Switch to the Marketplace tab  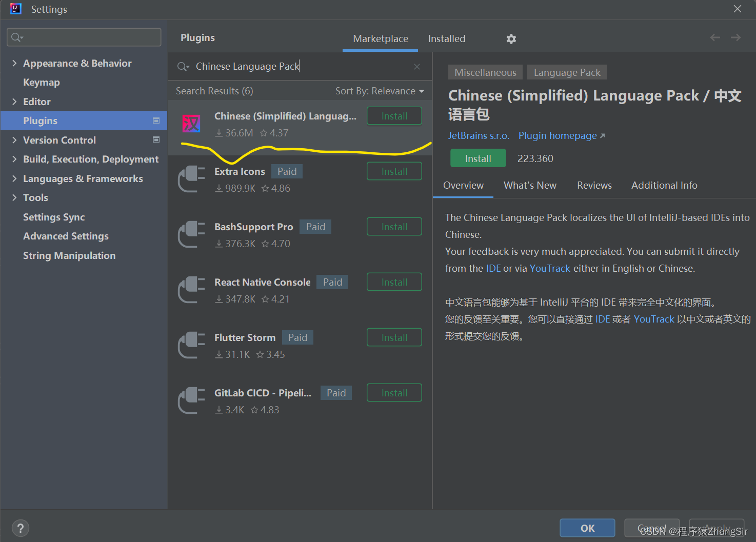tap(381, 39)
